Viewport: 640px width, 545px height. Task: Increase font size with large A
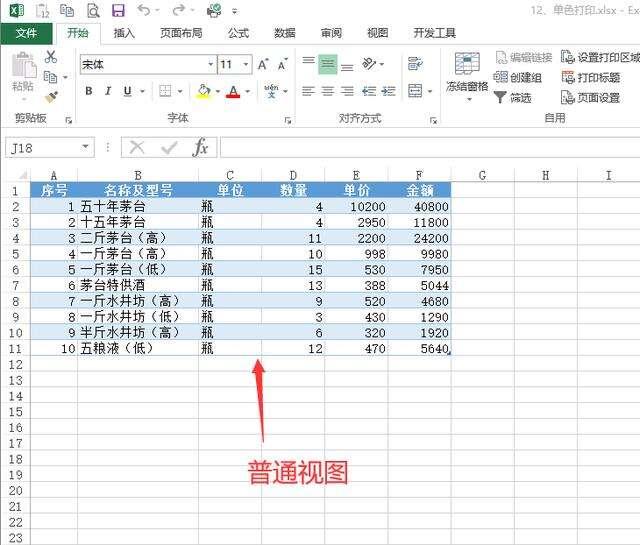[263, 65]
